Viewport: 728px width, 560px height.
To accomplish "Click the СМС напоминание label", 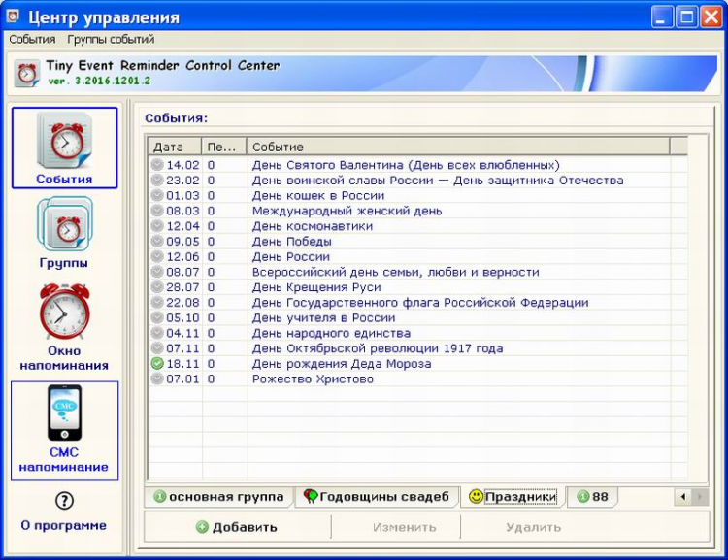I will click(64, 460).
